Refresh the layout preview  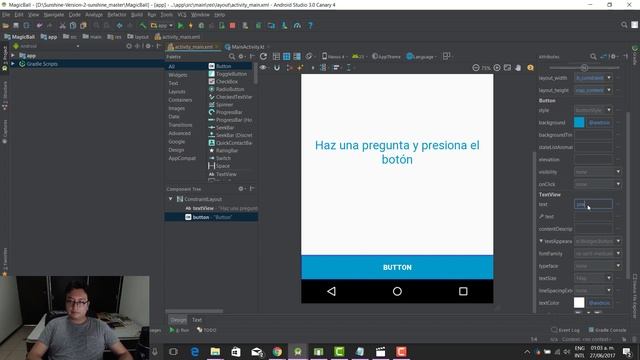coord(263,56)
